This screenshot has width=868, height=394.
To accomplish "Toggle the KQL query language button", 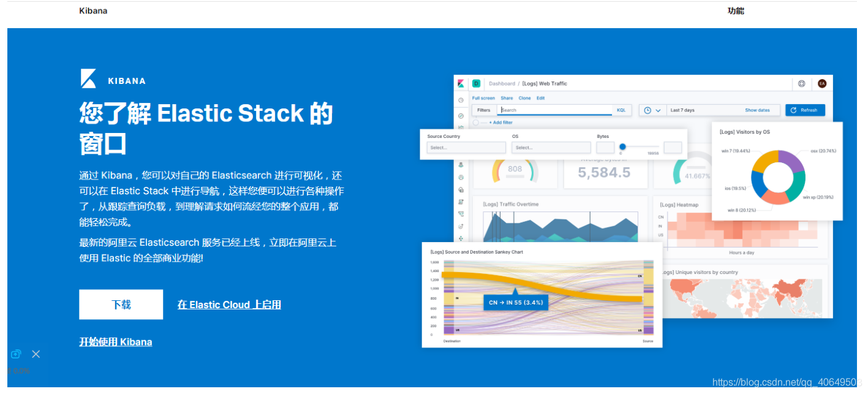I will (x=621, y=110).
